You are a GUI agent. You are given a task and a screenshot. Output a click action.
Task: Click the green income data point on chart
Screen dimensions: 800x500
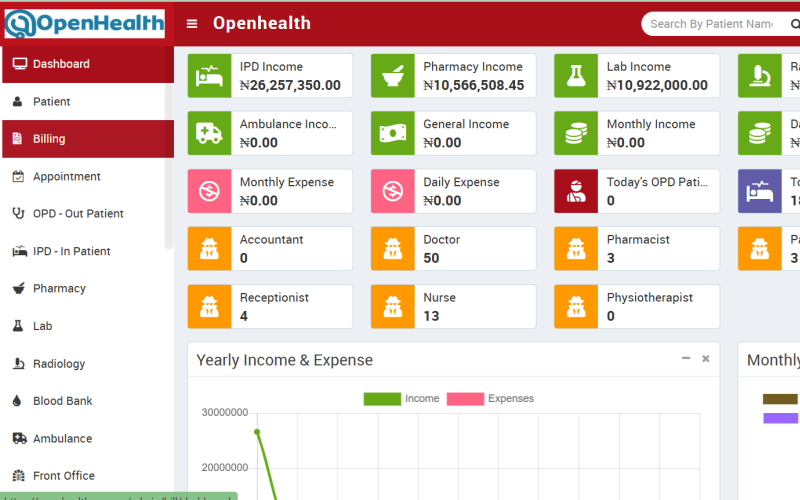257,432
